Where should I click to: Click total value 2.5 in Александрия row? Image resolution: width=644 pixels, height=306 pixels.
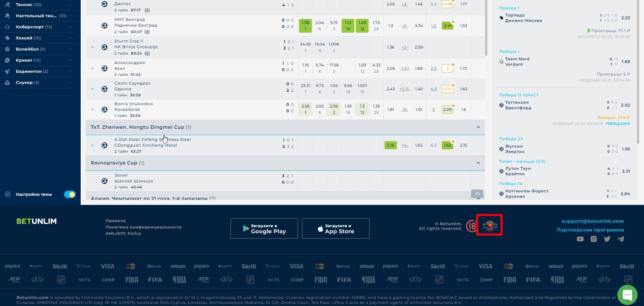(434, 68)
